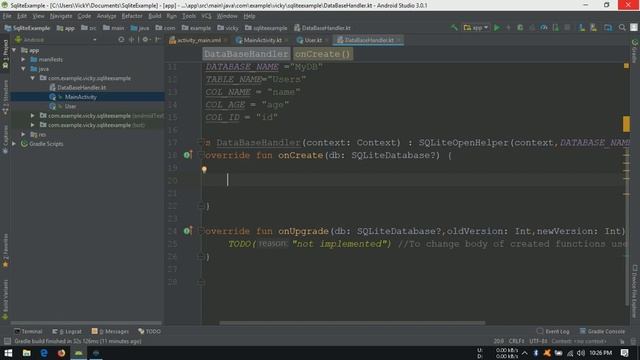The width and height of the screenshot is (640, 360).
Task: Open the Navigate menu
Action: click(x=61, y=16)
